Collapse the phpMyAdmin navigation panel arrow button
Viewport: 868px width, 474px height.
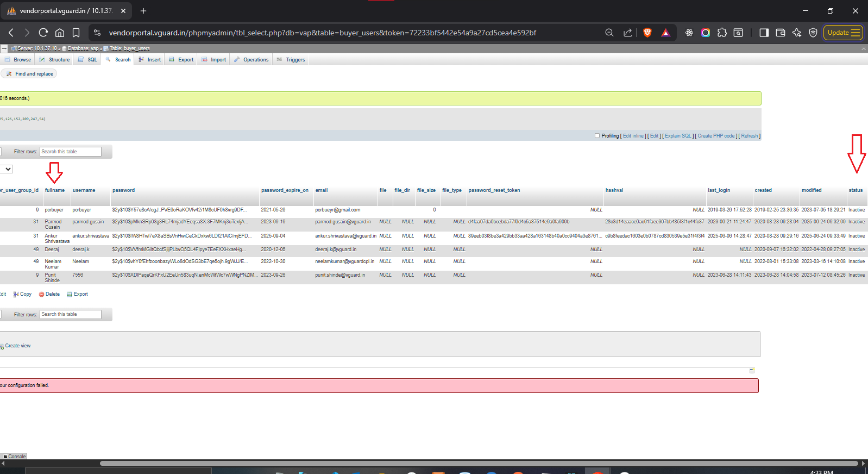(4, 48)
